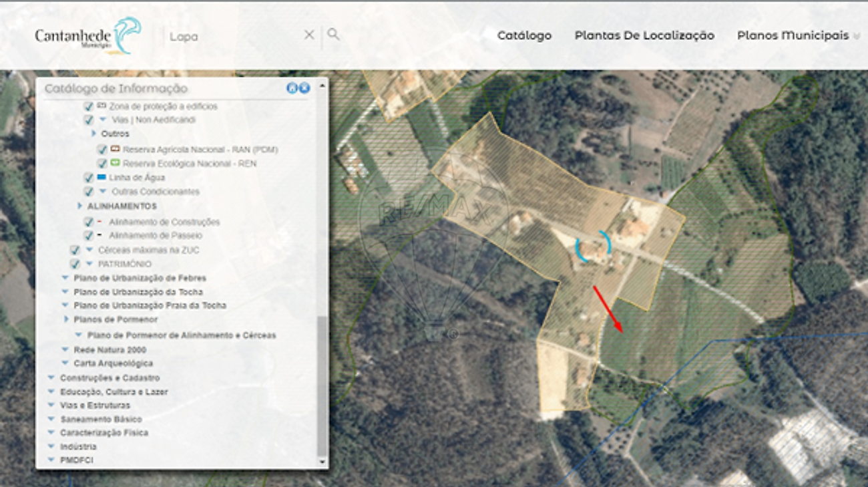Click the catalog panel scrollbar down arrow
The image size is (868, 487).
322,462
